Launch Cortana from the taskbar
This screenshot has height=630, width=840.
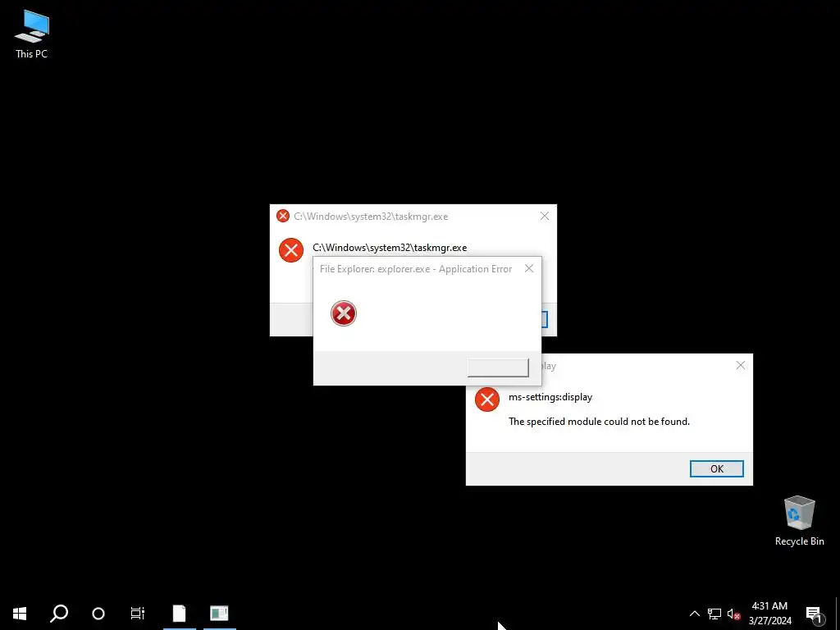point(98,614)
